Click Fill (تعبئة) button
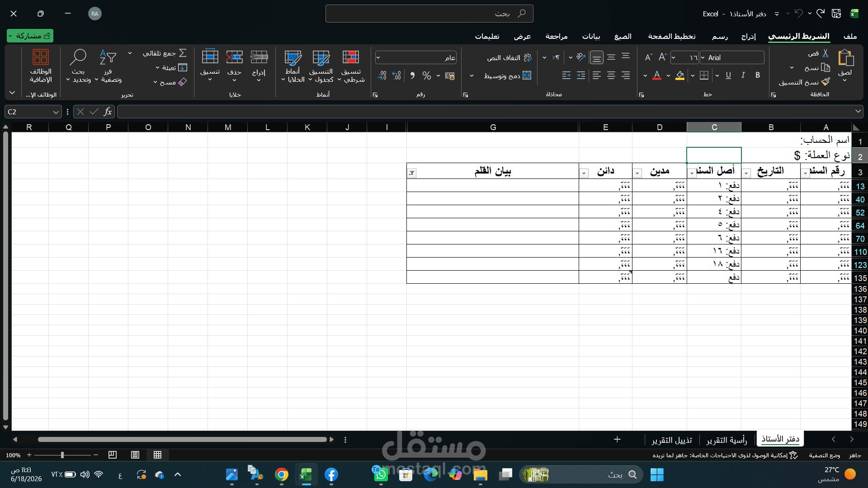 [x=172, y=68]
